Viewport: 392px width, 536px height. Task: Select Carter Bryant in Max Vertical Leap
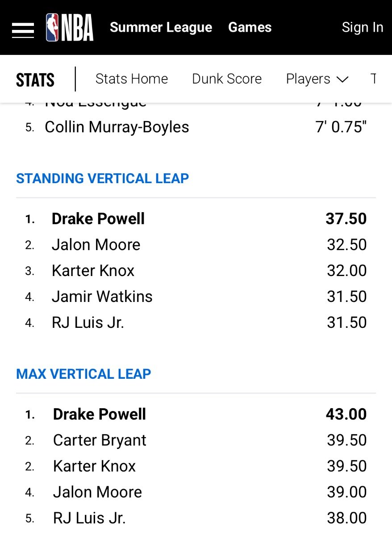click(x=100, y=440)
